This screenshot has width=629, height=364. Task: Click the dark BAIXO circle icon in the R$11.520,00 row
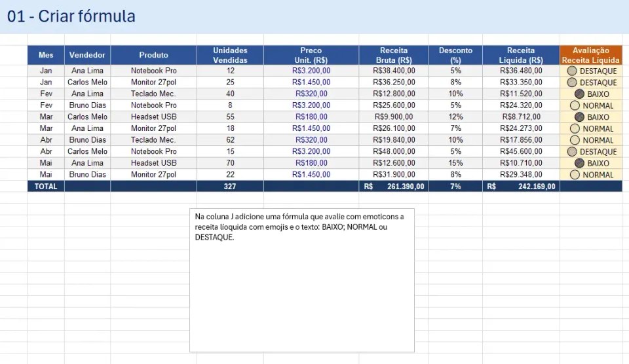click(579, 94)
